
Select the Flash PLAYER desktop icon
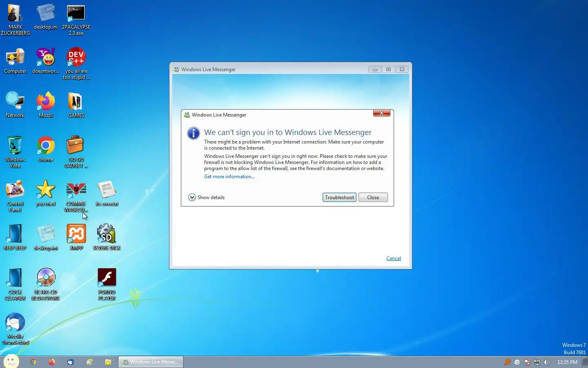[107, 285]
